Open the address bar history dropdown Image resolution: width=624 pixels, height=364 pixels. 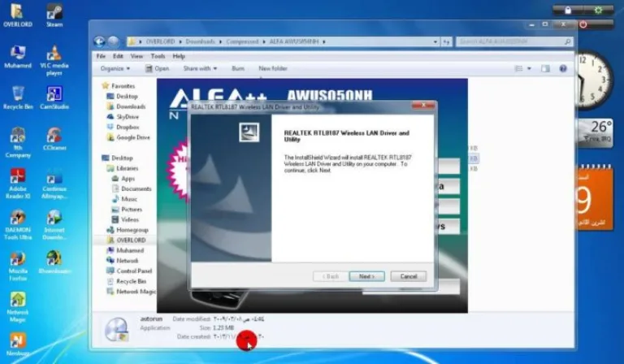tap(435, 41)
